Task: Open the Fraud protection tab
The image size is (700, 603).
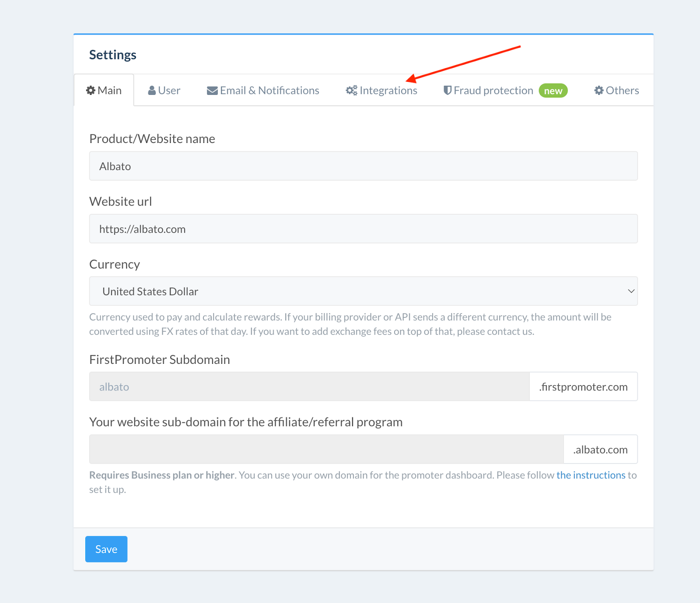Action: 505,91
